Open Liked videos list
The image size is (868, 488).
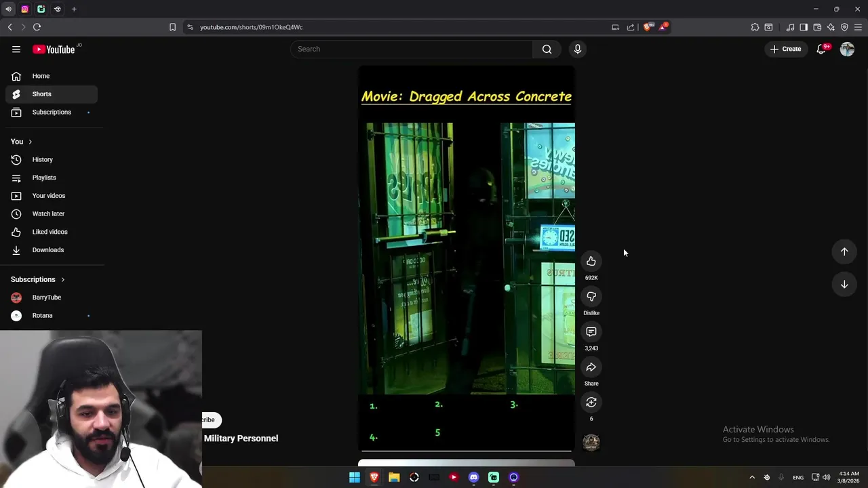click(x=52, y=232)
